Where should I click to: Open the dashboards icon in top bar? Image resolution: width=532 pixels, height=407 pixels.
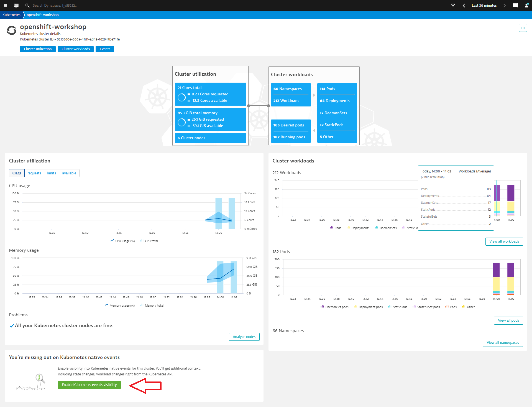tap(16, 5)
